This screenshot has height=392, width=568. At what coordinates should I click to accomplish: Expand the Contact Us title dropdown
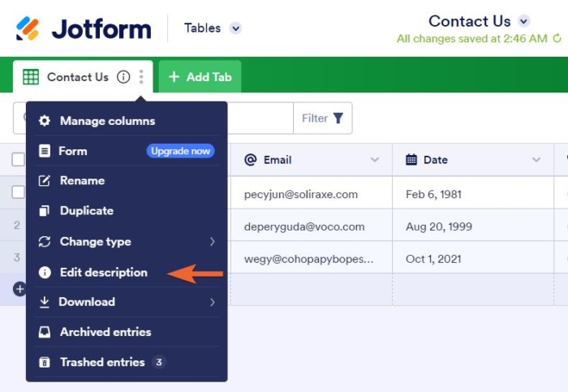[x=524, y=21]
